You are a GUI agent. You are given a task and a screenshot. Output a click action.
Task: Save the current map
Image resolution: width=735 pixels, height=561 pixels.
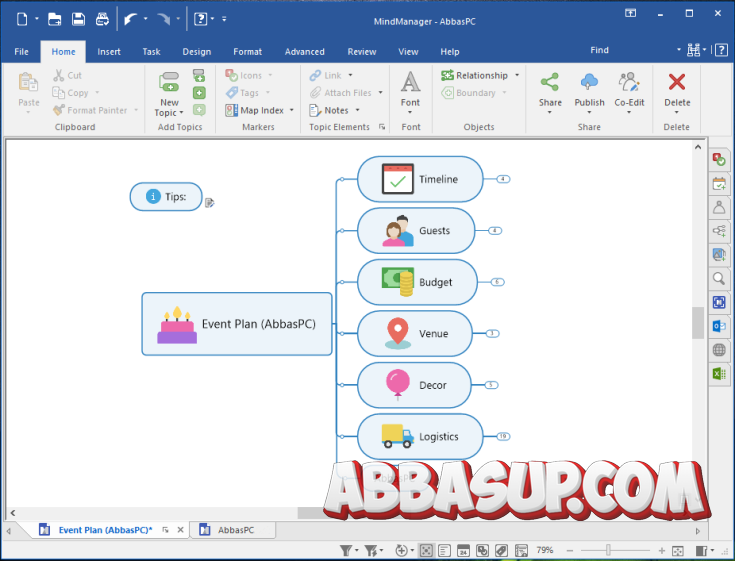(78, 19)
